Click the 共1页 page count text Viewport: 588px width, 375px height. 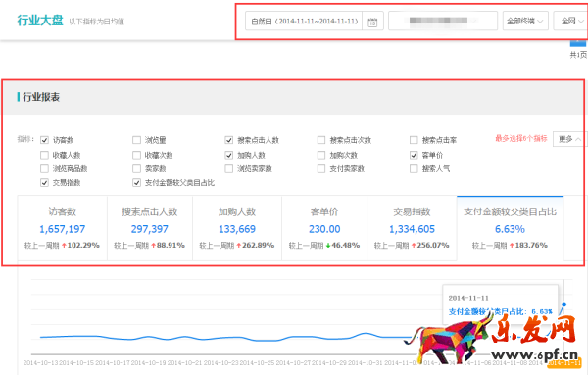click(578, 55)
